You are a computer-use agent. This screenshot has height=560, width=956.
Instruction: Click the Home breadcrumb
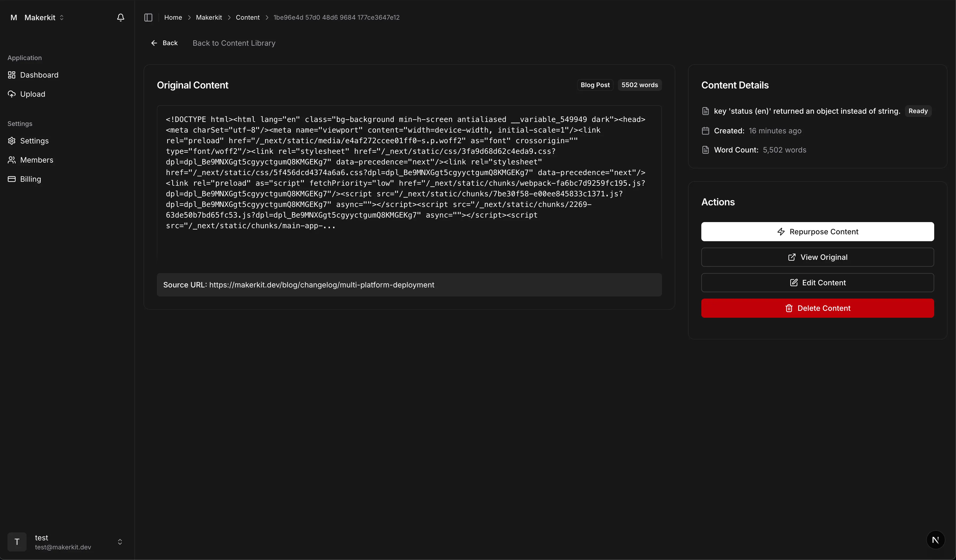click(173, 18)
